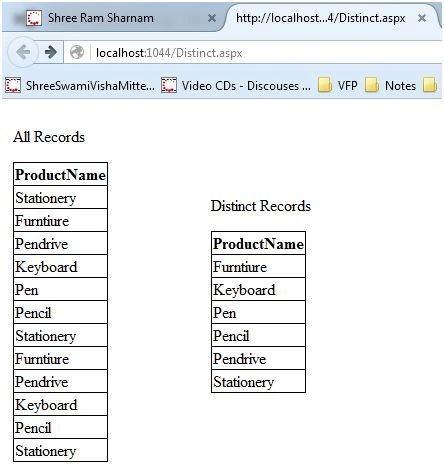This screenshot has height=470, width=444.
Task: Select Furntiure row in Distinct Records table
Action: click(x=258, y=266)
